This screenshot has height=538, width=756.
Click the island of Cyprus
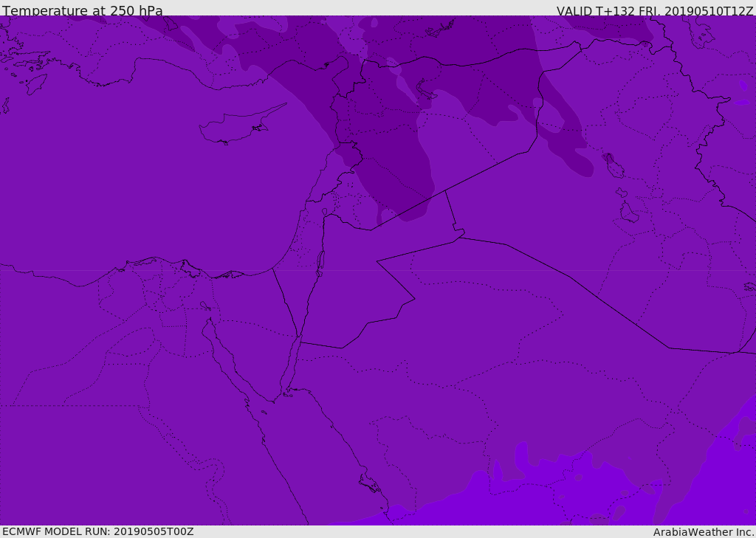pos(236,127)
